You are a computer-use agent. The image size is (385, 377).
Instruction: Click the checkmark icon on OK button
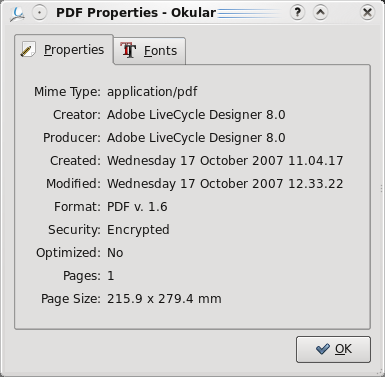pyautogui.click(x=322, y=349)
